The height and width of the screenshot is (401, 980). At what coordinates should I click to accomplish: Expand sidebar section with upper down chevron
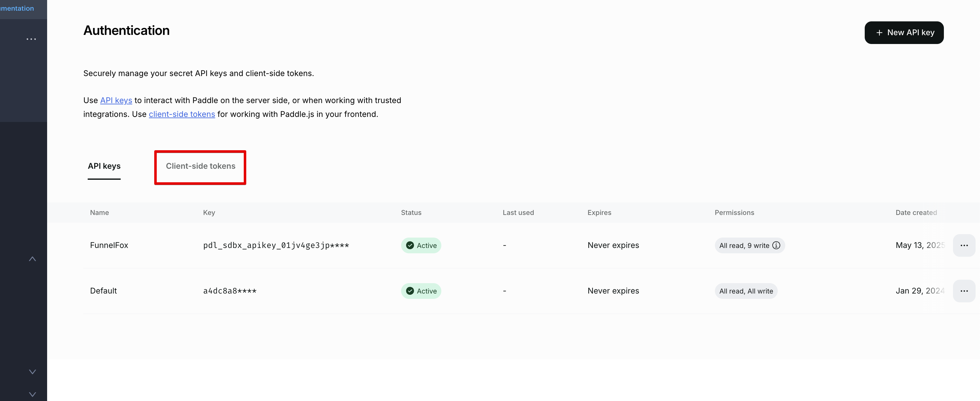coord(32,372)
